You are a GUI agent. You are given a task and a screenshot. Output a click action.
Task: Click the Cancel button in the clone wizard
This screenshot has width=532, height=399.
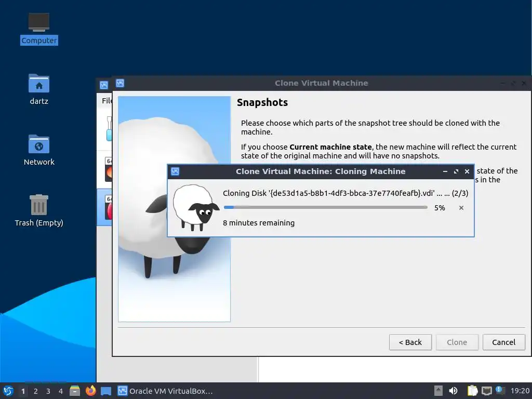coord(504,342)
